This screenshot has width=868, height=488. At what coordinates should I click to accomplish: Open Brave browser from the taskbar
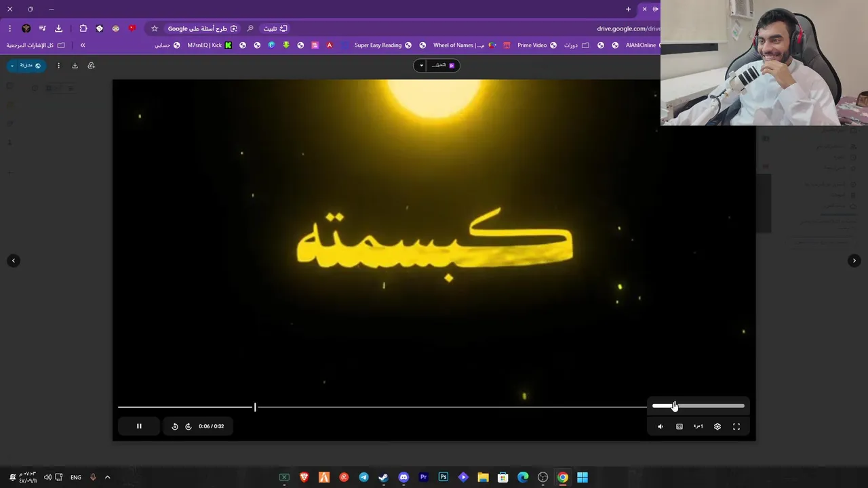304,477
